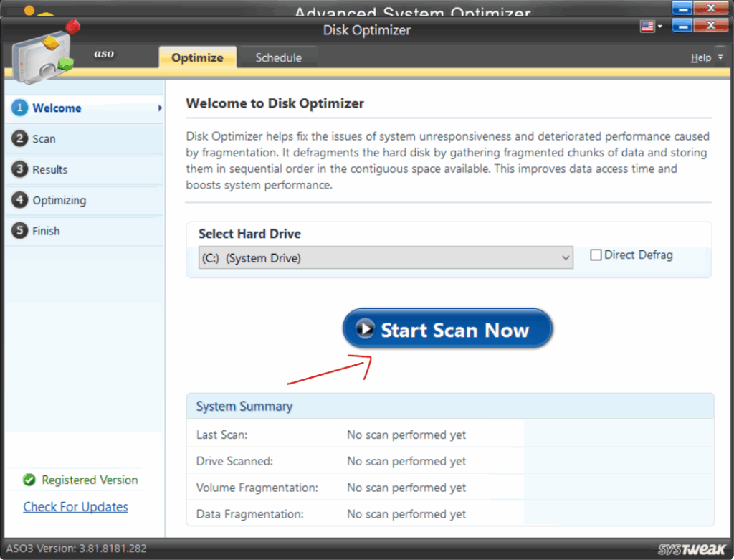
Task: Expand the Help menu arrow
Action: coord(720,57)
